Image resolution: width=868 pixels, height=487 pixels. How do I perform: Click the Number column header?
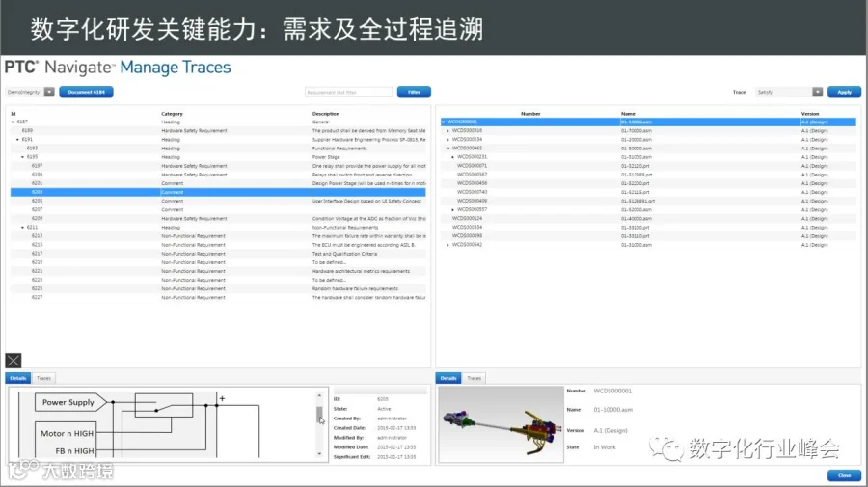click(530, 114)
